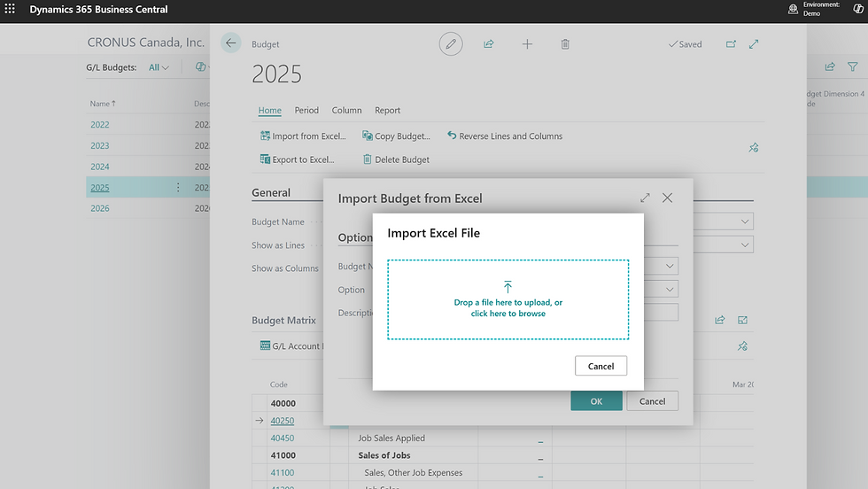Image resolution: width=868 pixels, height=489 pixels.
Task: Click the filter funnel icon on the list page
Action: pyautogui.click(x=852, y=66)
